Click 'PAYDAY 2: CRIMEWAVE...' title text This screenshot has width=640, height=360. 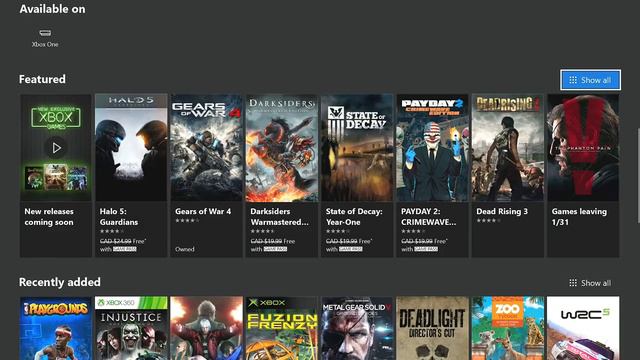[429, 217]
